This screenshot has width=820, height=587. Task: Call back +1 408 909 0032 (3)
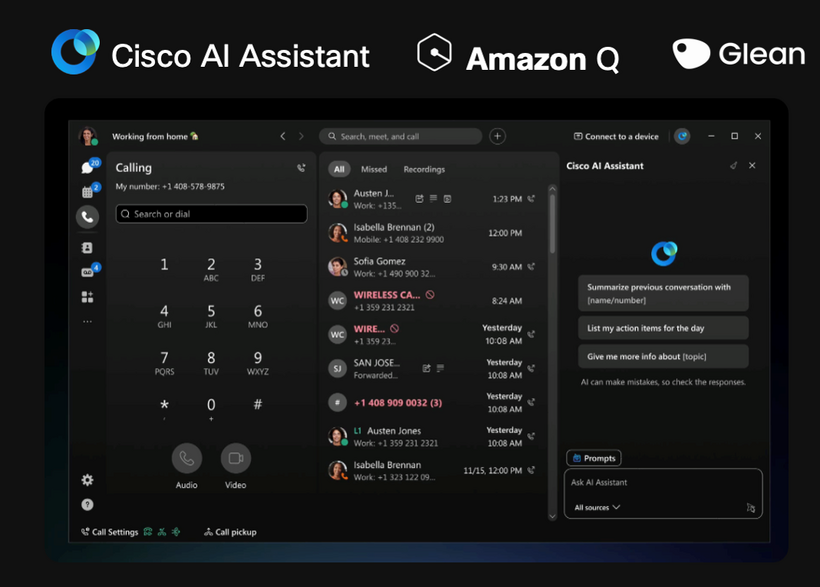531,402
